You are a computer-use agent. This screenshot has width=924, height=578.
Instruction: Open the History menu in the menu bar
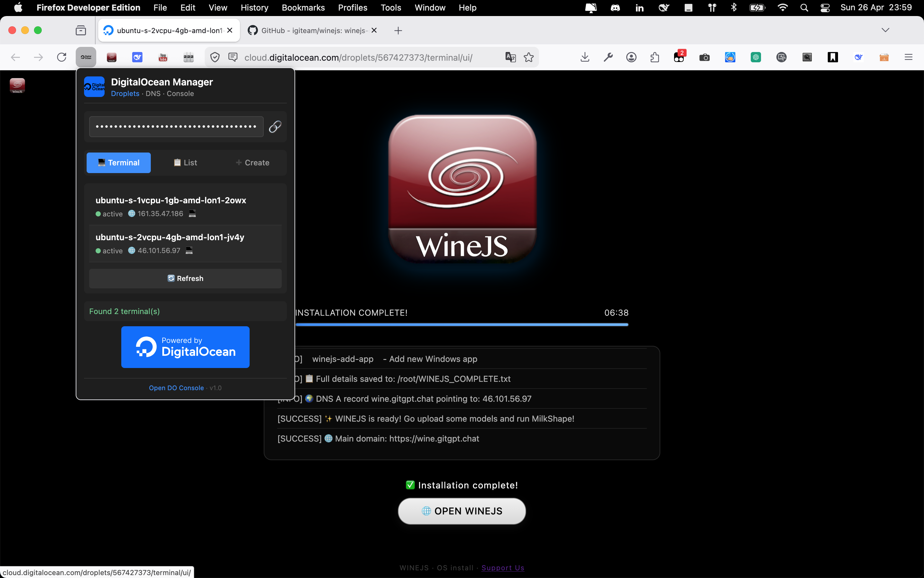point(254,8)
